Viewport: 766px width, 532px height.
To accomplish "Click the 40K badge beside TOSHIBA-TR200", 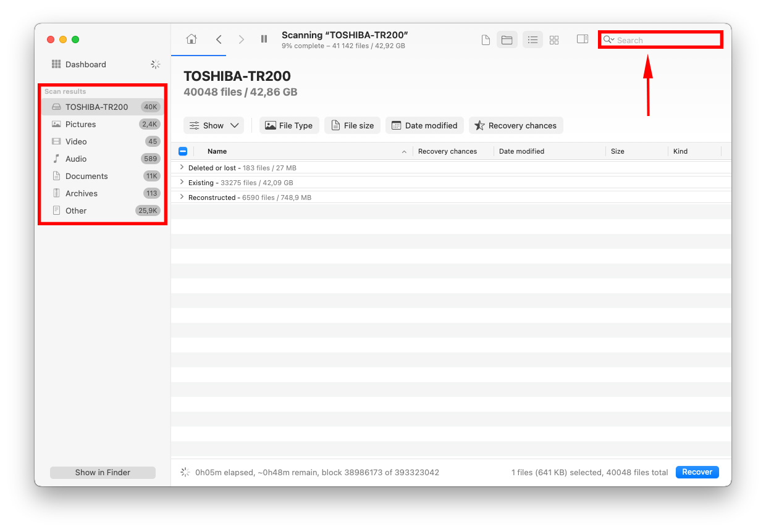I will [151, 107].
